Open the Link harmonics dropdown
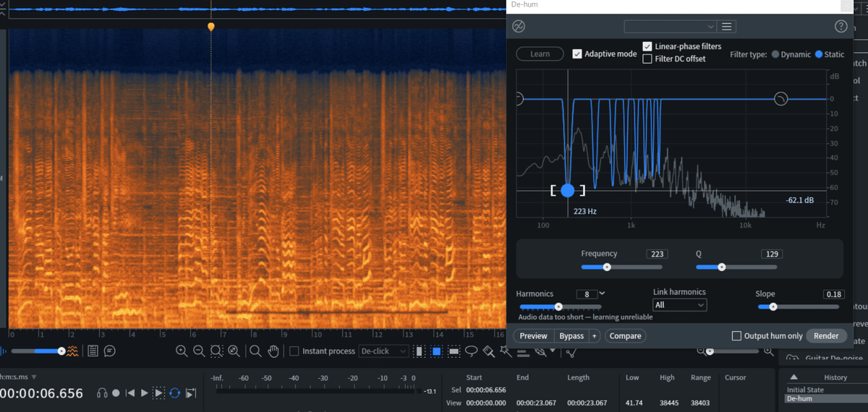This screenshot has height=412, width=868. 679,305
